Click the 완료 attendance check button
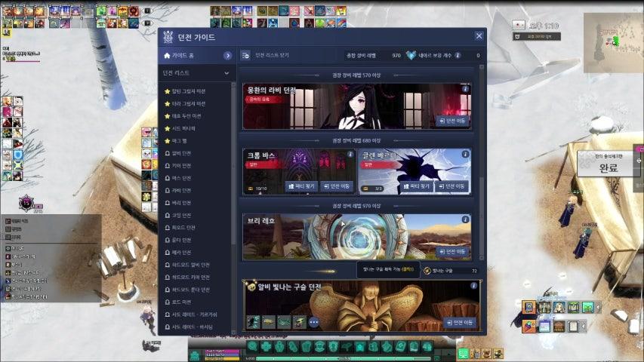Viewport: 644px width, 362px height. pos(609,167)
